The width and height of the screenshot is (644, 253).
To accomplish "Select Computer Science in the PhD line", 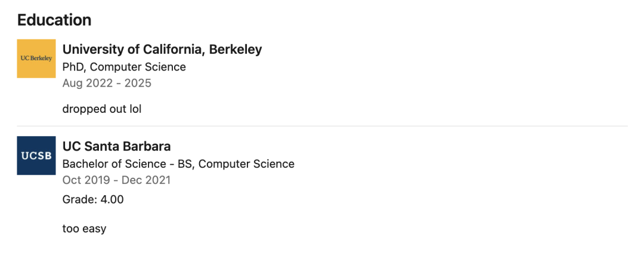I will point(138,67).
